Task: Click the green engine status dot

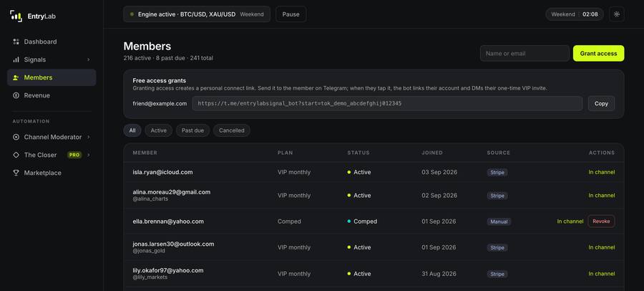Action: coord(132,14)
